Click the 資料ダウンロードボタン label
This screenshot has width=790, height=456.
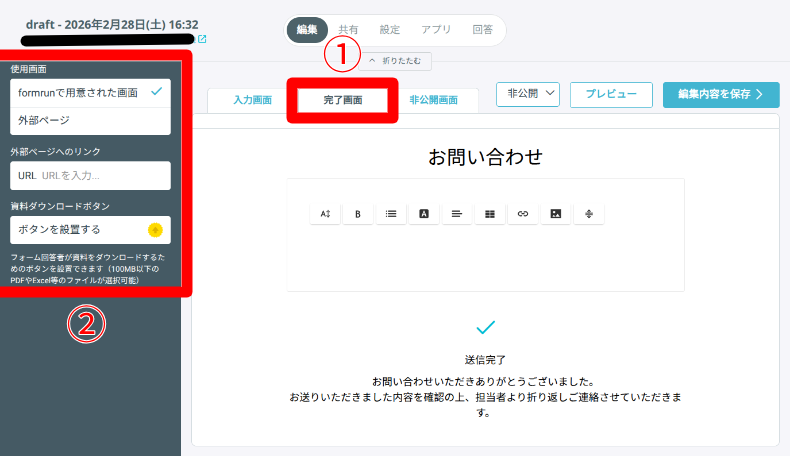point(60,206)
